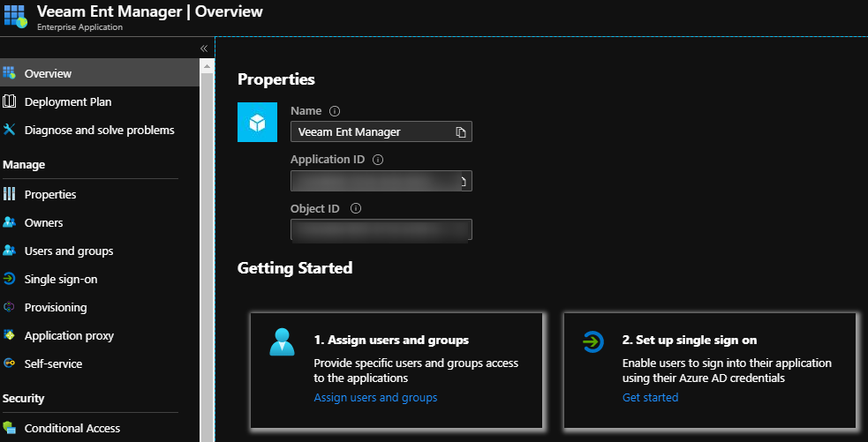
Task: Copy the Name field value icon
Action: click(x=460, y=132)
